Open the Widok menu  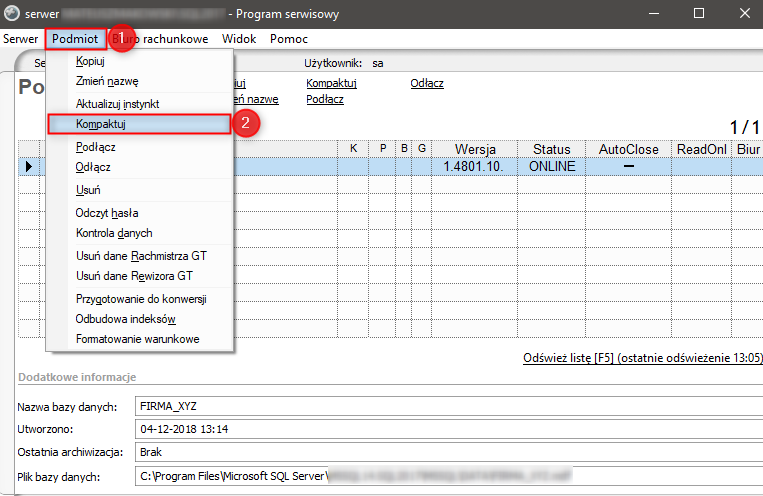[x=239, y=39]
